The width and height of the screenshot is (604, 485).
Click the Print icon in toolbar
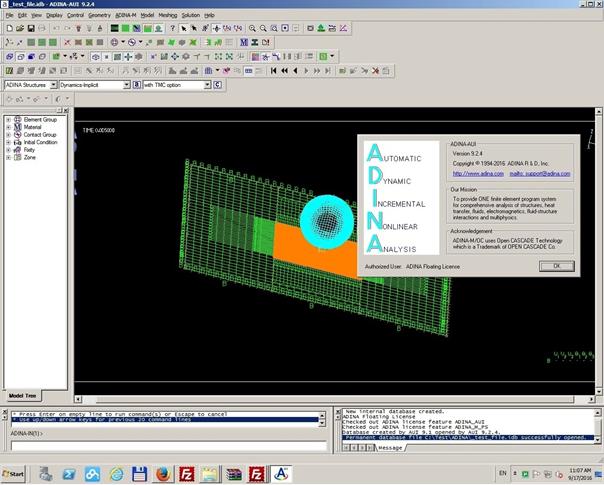42,29
